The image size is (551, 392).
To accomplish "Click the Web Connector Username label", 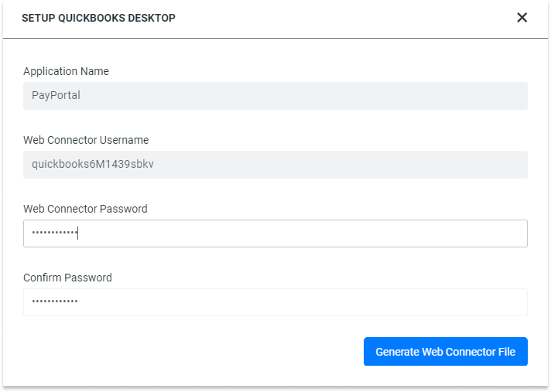I will [86, 140].
